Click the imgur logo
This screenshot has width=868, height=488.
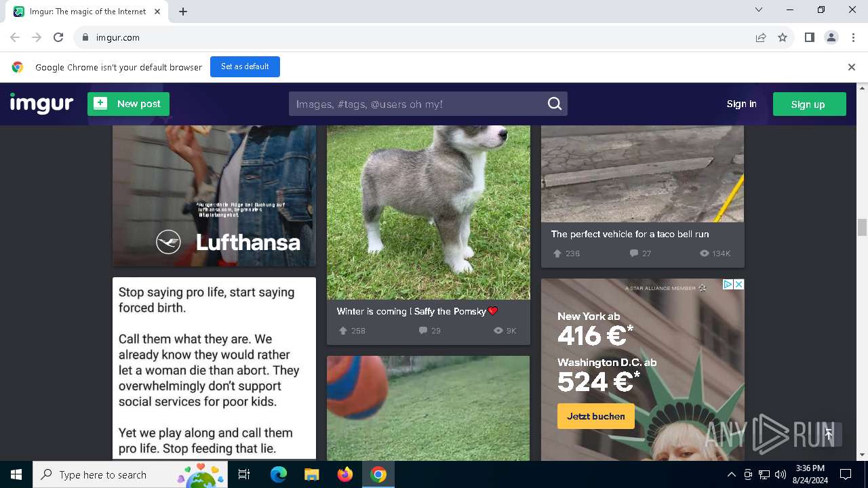[x=41, y=104]
